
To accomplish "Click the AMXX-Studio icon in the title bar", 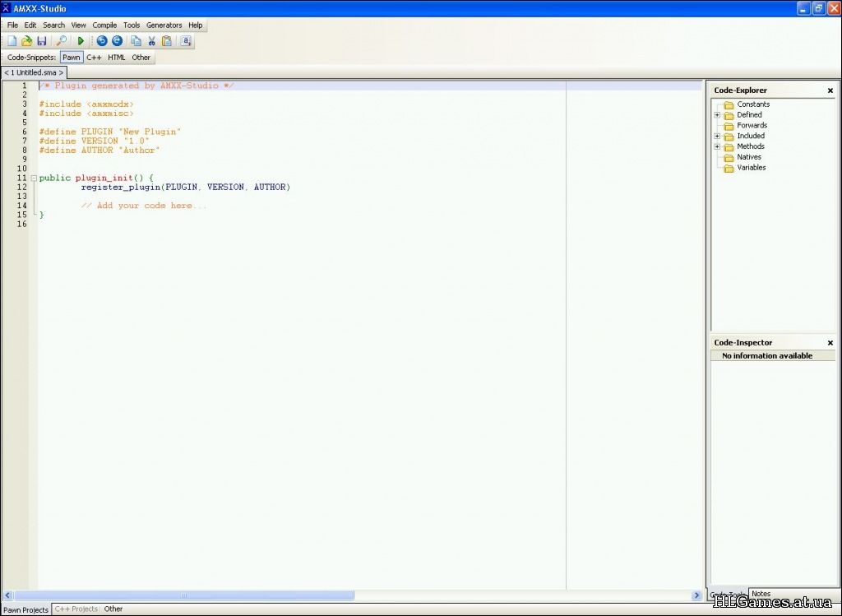I will click(6, 8).
